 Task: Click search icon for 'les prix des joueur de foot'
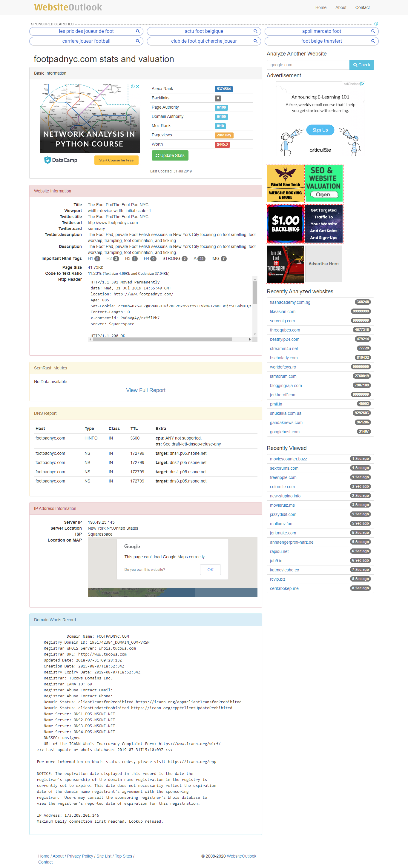pyautogui.click(x=138, y=31)
